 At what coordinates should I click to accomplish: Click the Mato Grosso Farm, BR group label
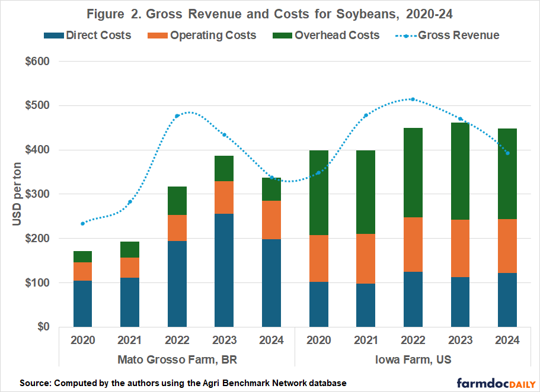177,359
